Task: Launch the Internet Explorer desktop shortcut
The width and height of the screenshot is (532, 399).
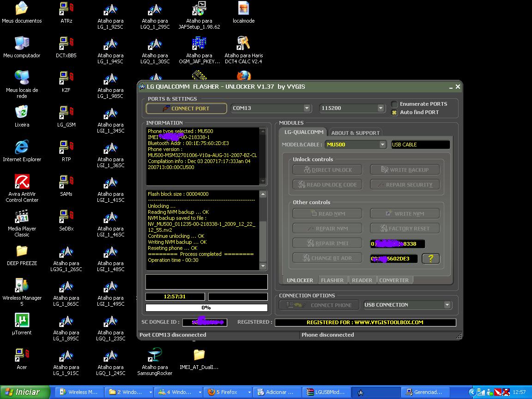Action: point(22,151)
